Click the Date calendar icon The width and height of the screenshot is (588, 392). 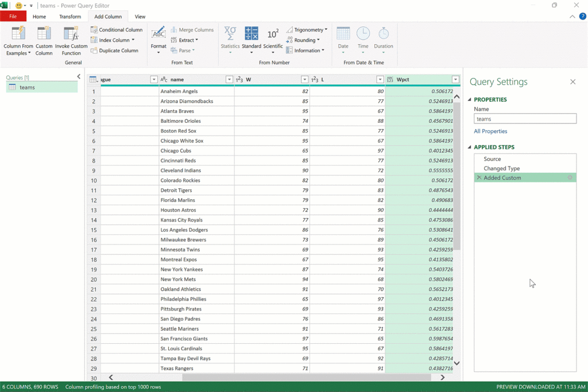click(x=343, y=33)
